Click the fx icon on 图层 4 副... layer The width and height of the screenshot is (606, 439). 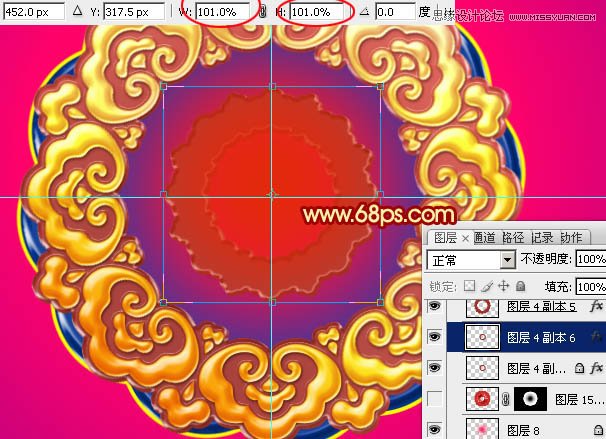pos(596,368)
